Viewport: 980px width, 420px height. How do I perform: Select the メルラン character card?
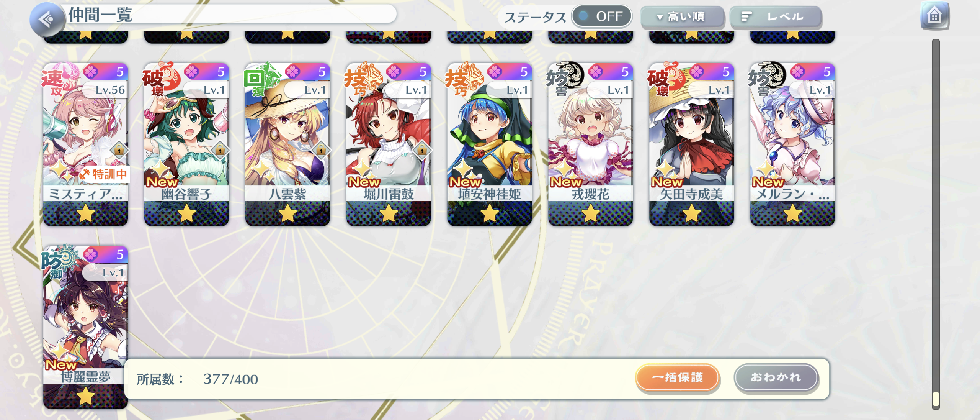pos(792,144)
